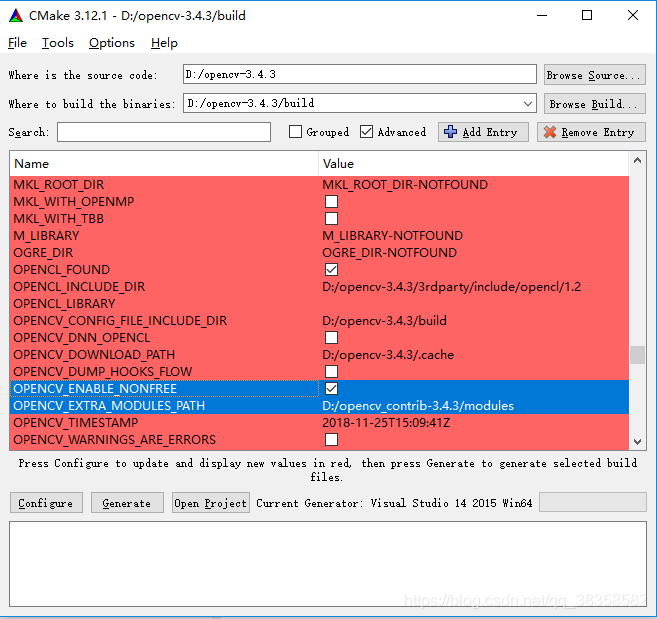Open the Help menu
Image resolution: width=657 pixels, height=619 pixels.
point(164,43)
